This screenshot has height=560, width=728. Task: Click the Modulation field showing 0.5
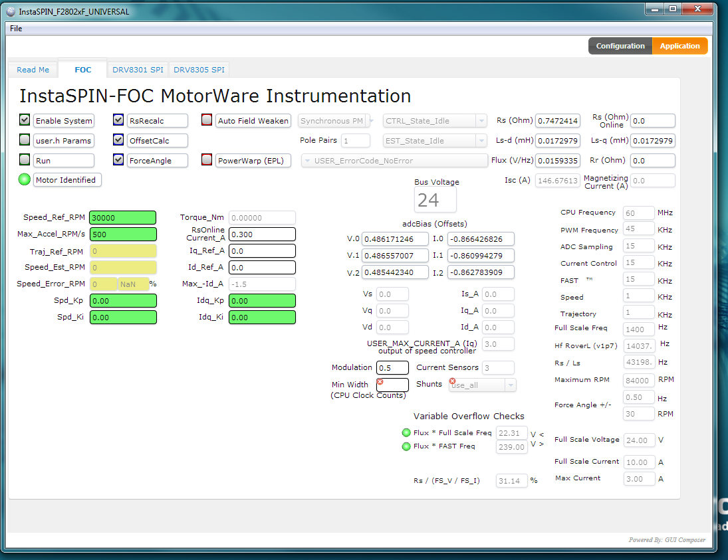[392, 368]
